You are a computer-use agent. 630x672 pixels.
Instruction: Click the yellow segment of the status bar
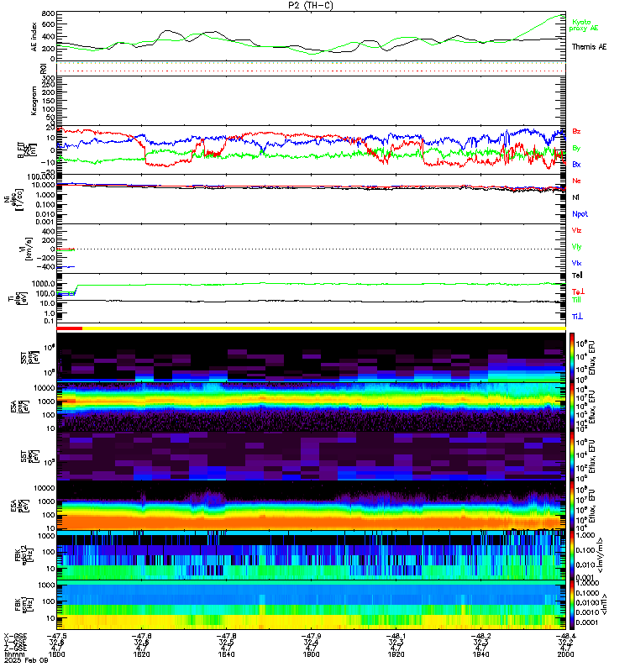pos(323,328)
